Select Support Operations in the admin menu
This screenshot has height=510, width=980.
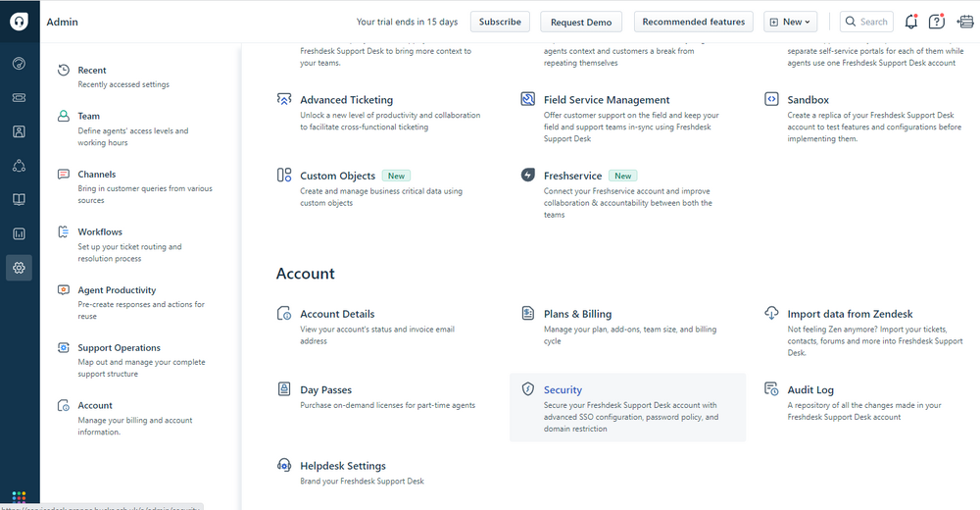(119, 348)
